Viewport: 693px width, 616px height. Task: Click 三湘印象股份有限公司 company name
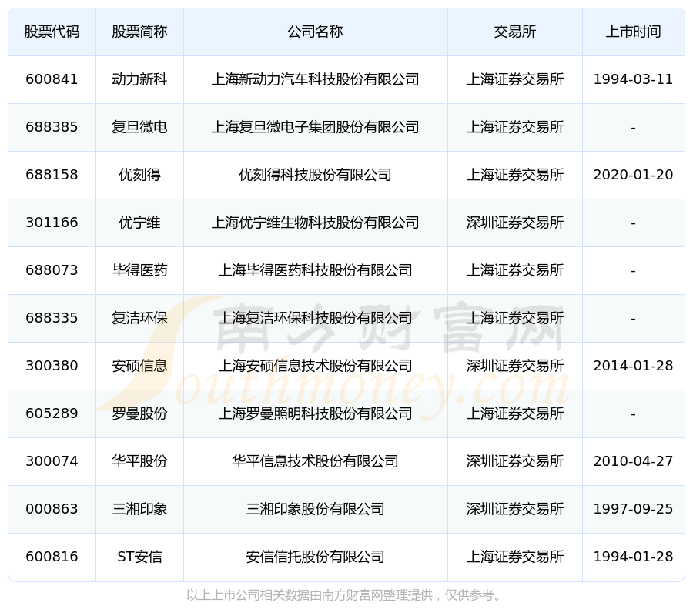315,509
